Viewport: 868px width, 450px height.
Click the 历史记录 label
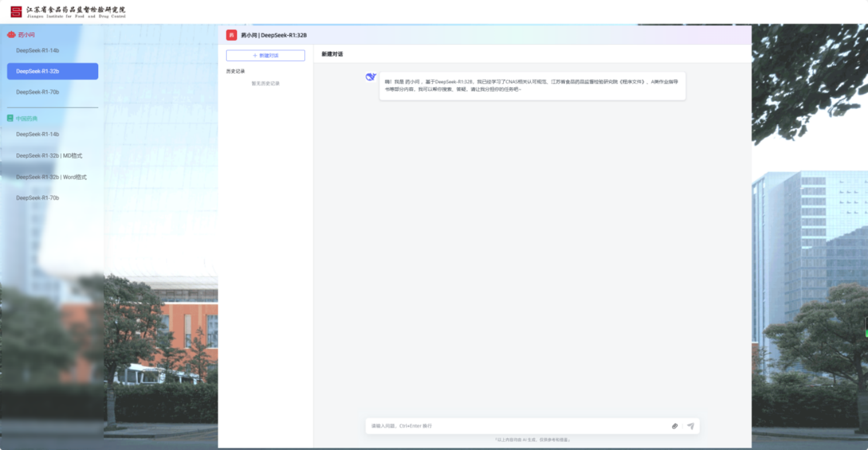pyautogui.click(x=236, y=71)
